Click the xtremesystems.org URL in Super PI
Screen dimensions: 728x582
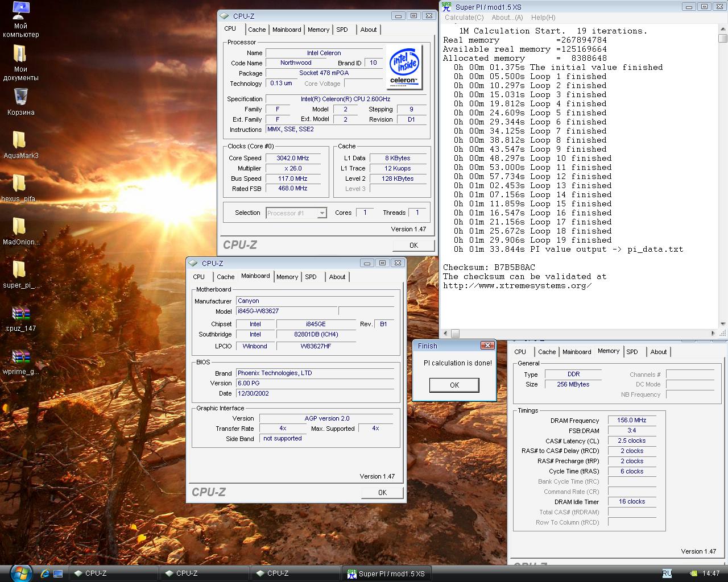point(518,285)
